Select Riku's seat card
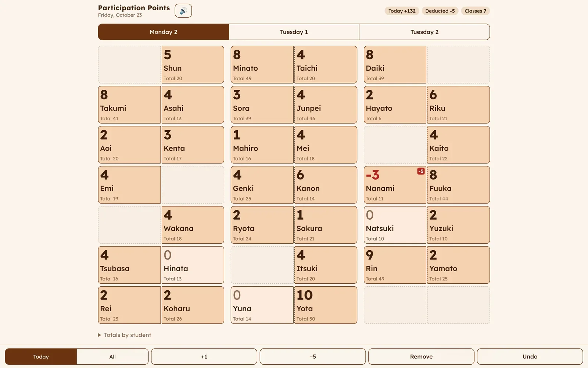 click(459, 105)
